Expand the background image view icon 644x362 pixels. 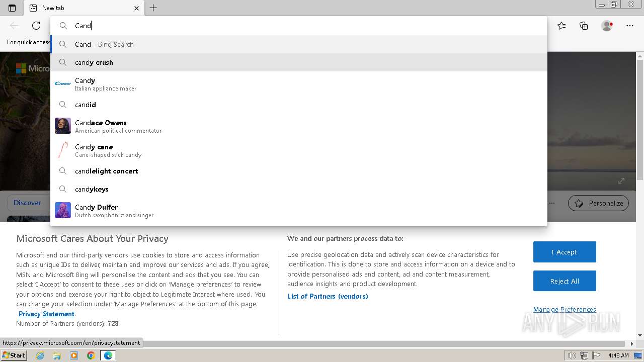click(621, 181)
